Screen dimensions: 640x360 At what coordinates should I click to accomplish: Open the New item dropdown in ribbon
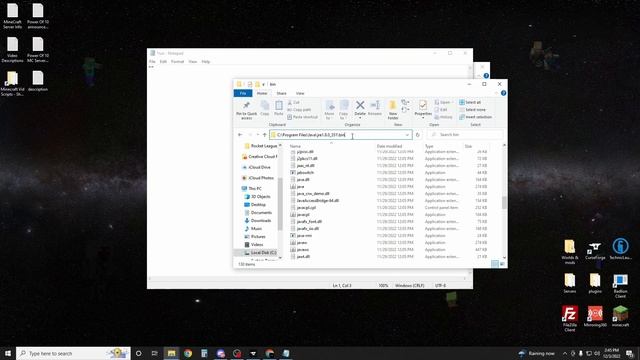(405, 102)
